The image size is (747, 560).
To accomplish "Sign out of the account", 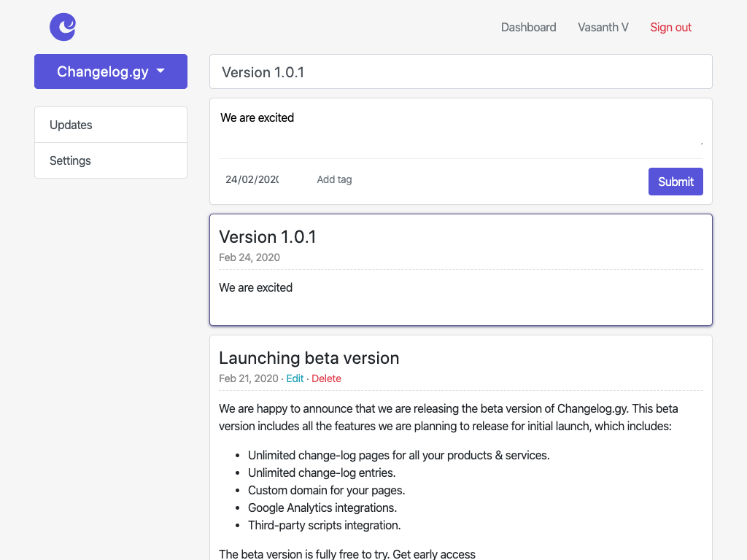I will [x=670, y=27].
